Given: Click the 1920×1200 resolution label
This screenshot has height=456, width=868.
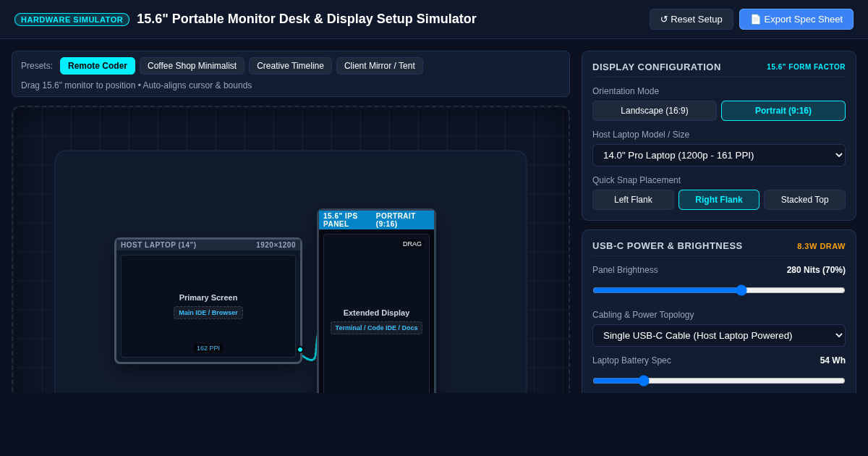Looking at the screenshot, I should pos(276,245).
